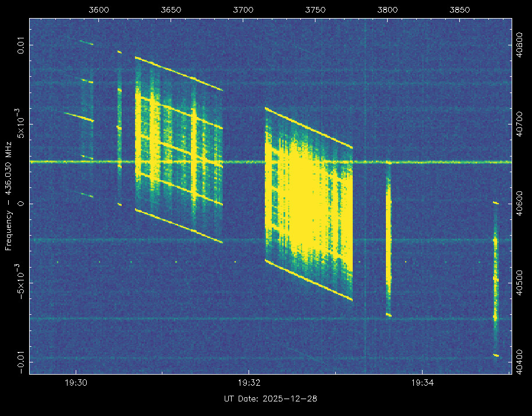Click the 3850 tick on top axis

(460, 10)
